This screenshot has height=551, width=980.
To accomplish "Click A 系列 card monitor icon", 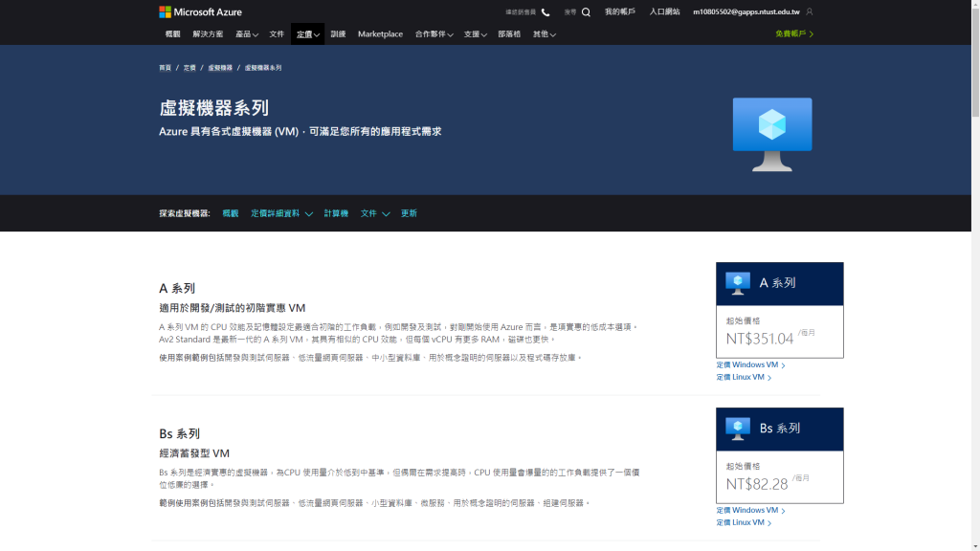I will pyautogui.click(x=738, y=283).
